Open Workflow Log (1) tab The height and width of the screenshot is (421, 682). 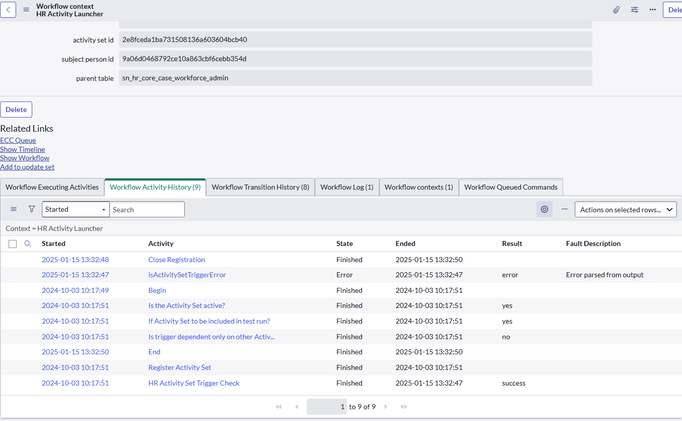pos(347,187)
